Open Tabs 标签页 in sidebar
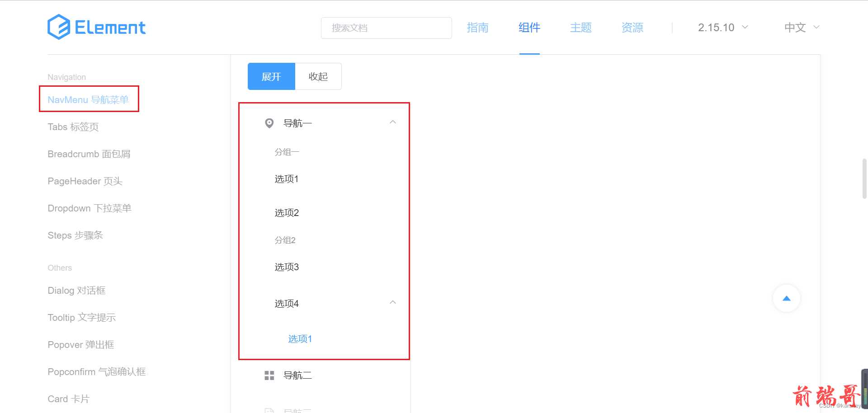This screenshot has width=868, height=413. pyautogui.click(x=73, y=127)
